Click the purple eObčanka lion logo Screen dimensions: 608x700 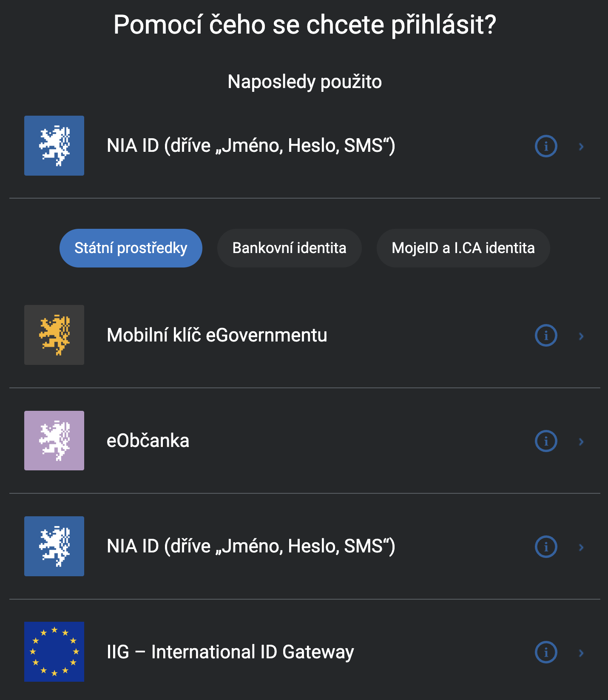coord(54,441)
